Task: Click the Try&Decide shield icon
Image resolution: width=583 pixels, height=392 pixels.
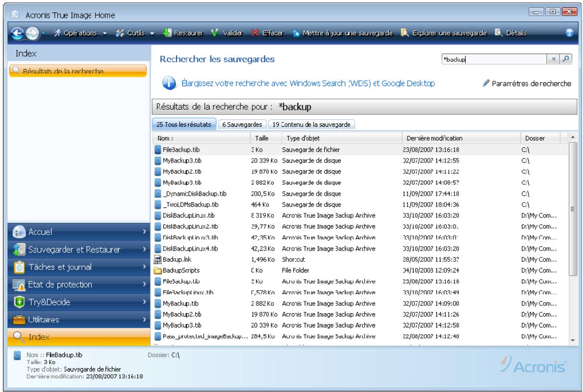Action: pos(19,302)
